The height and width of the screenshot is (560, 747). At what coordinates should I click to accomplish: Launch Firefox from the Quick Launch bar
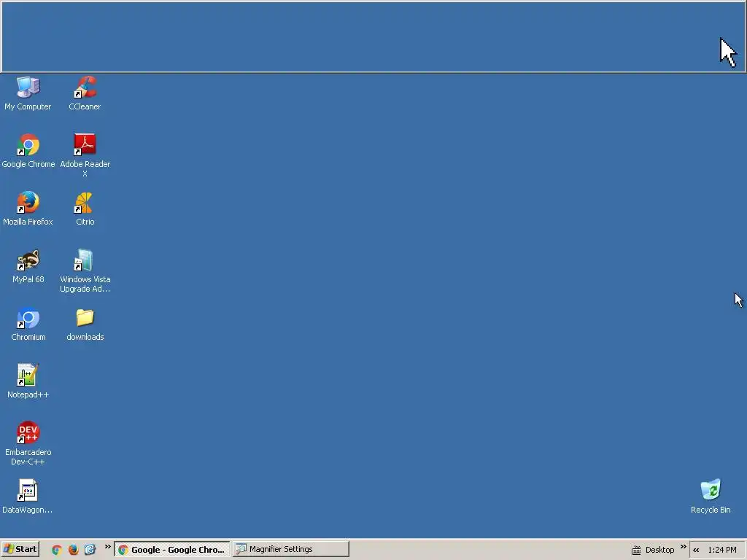(x=73, y=550)
